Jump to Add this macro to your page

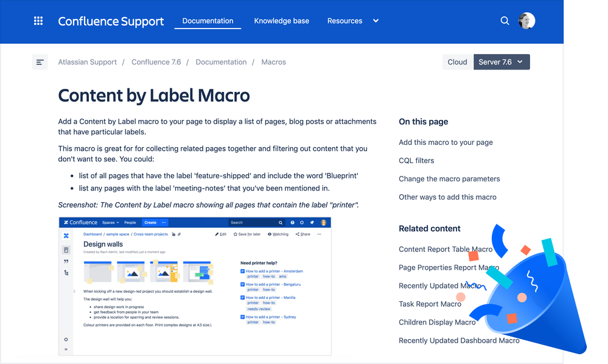(x=446, y=142)
